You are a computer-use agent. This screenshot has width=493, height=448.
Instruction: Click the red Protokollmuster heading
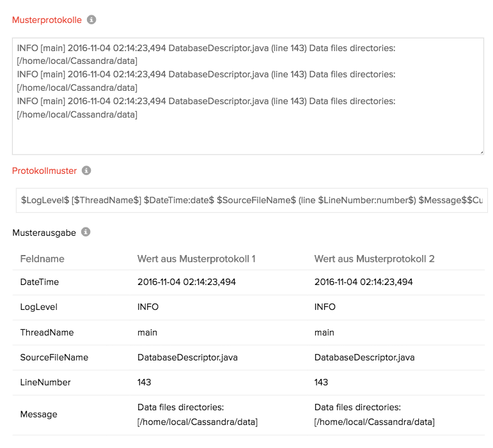(44, 171)
